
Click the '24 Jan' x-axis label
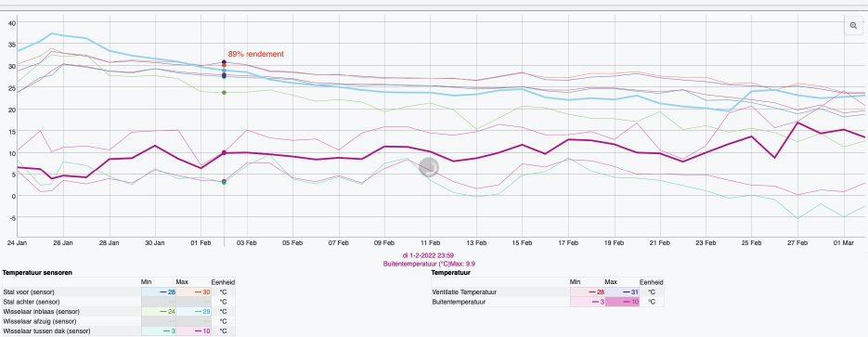(18, 243)
